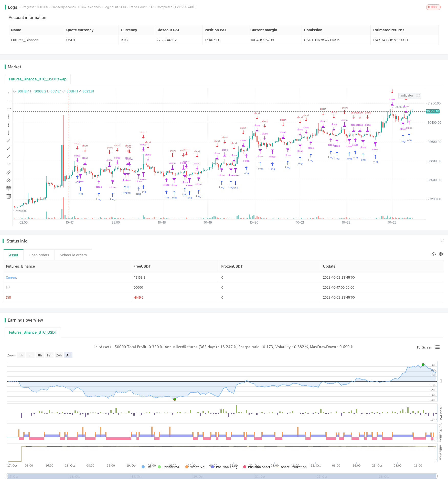Hide the Position Short legend series
The width and height of the screenshot is (448, 486).
[257, 467]
